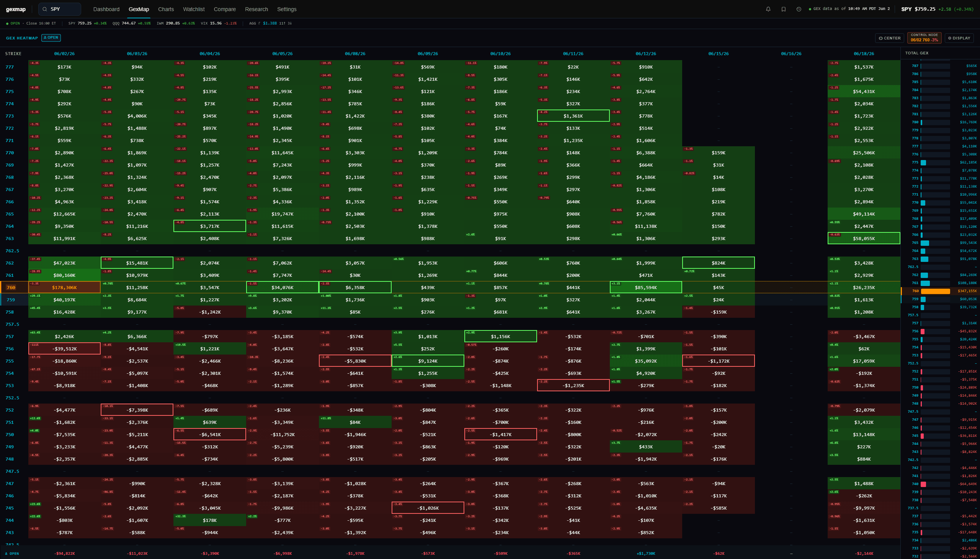Open the Compare tab
Viewport: 980px width, 559px height.
[x=225, y=9]
